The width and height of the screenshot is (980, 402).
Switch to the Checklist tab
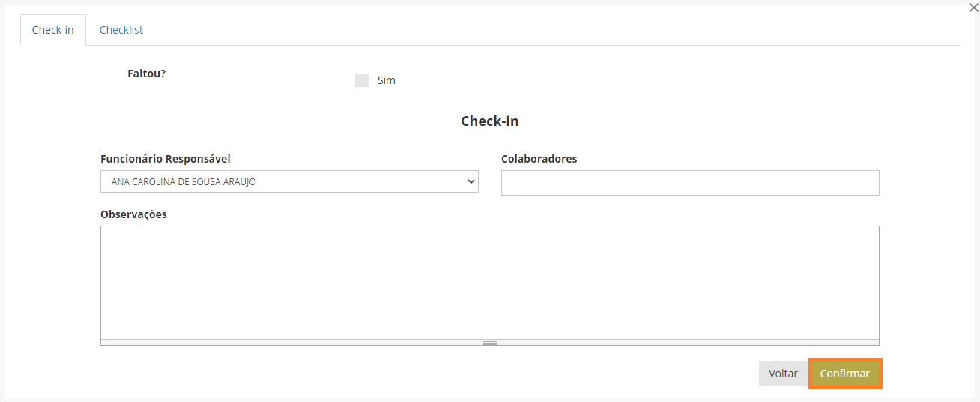coord(121,30)
